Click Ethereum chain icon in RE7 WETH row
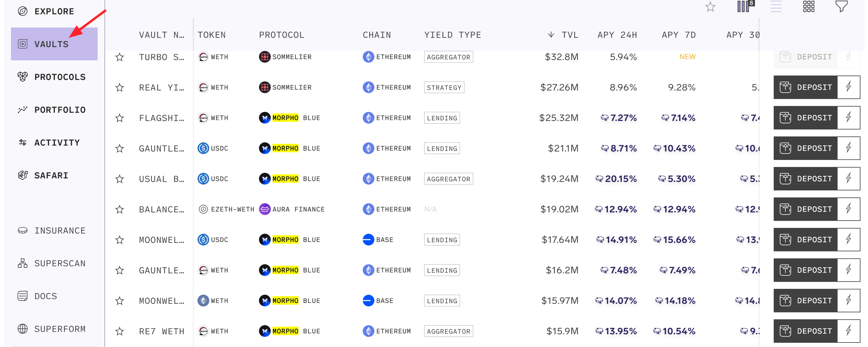Viewport: 868px width, 347px height. tap(368, 331)
